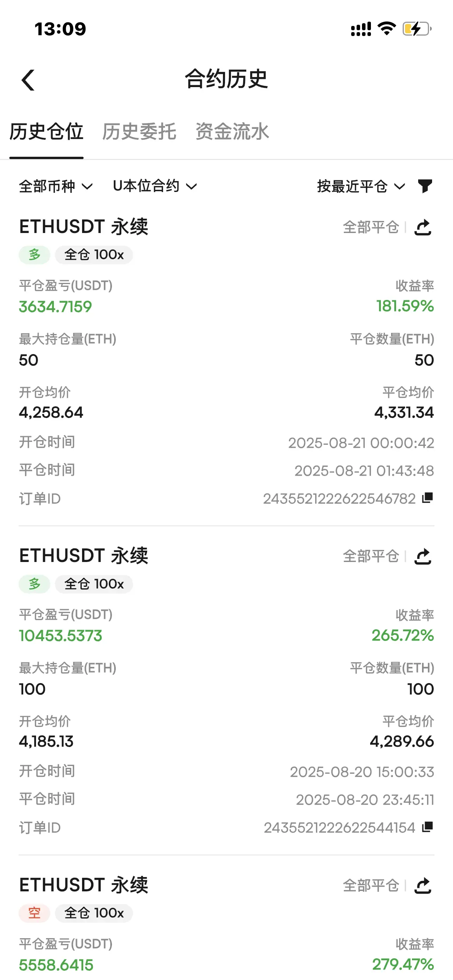Image resolution: width=453 pixels, height=980 pixels.
Task: Open first ETHUSDT 永续 position title
Action: point(84,226)
